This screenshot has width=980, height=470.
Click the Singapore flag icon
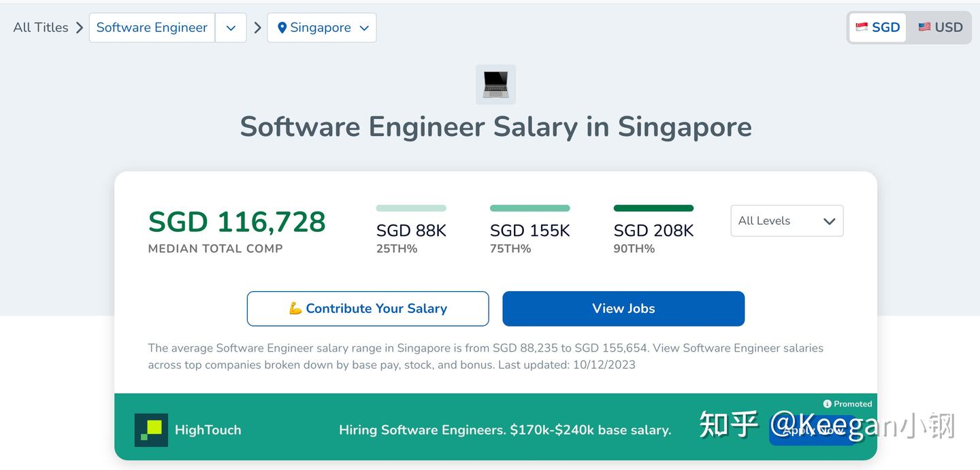click(x=862, y=27)
